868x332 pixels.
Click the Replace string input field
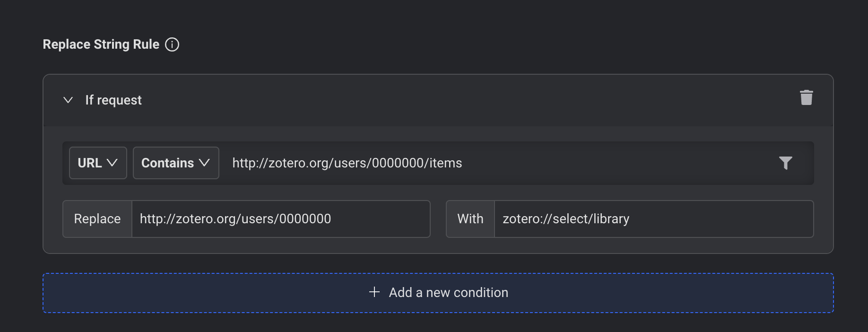281,219
